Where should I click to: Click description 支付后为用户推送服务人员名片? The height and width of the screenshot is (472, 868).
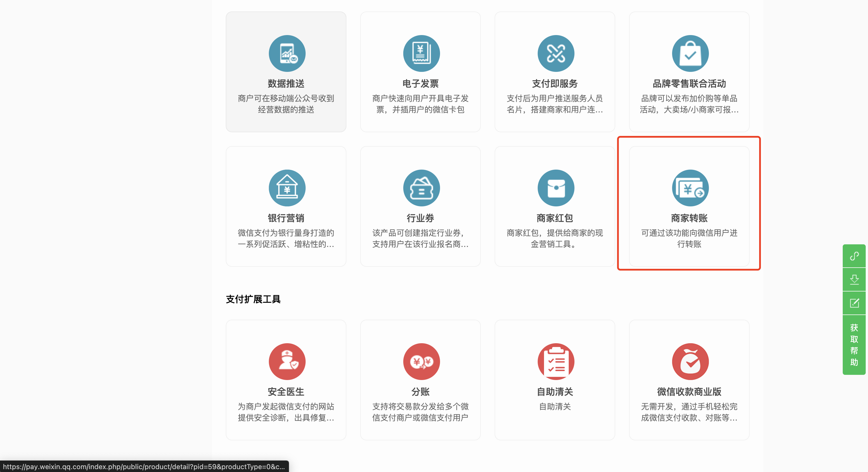point(555,104)
